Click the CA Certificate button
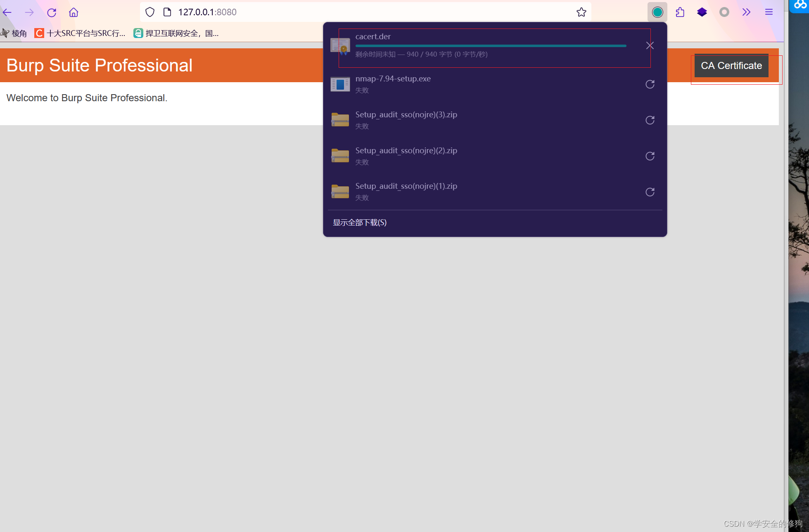The image size is (809, 532). click(x=731, y=66)
